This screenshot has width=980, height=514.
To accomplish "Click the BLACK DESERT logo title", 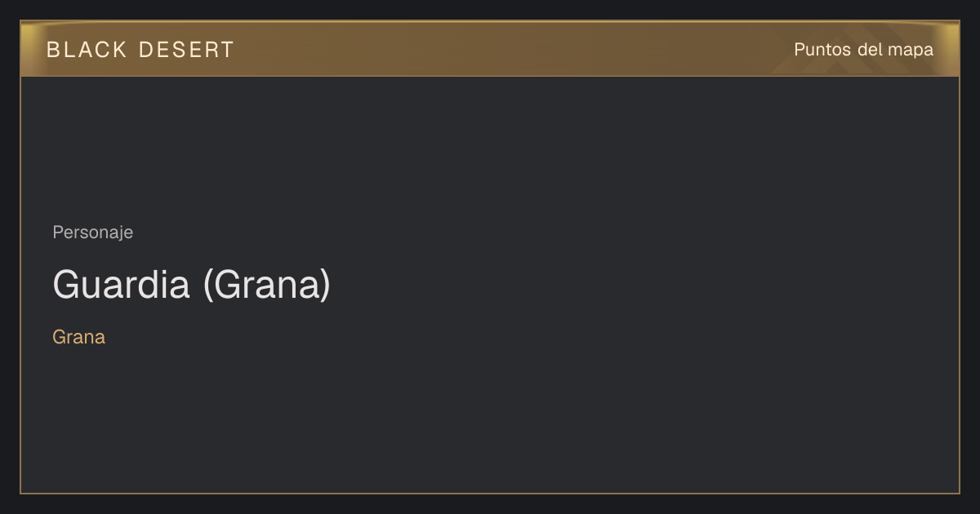I will 140,50.
